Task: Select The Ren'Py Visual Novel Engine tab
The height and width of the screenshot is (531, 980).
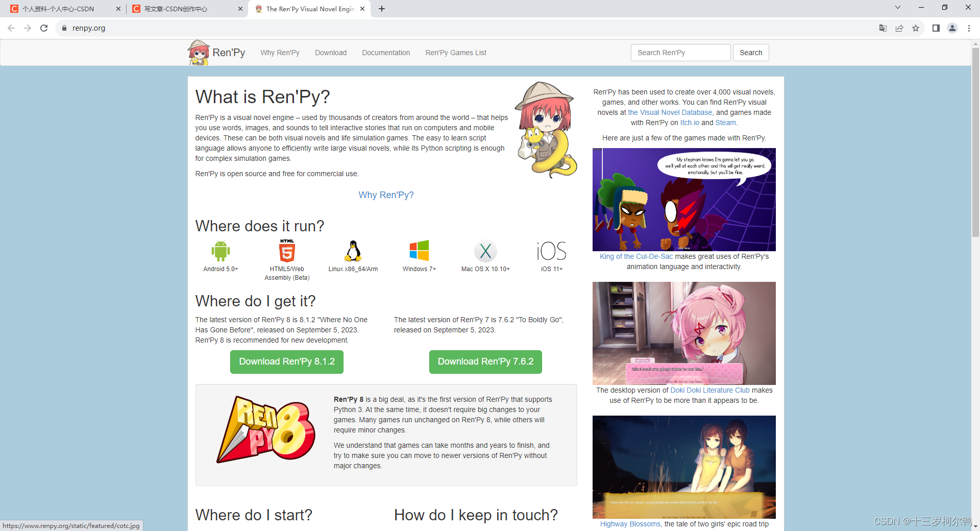Action: (x=310, y=9)
